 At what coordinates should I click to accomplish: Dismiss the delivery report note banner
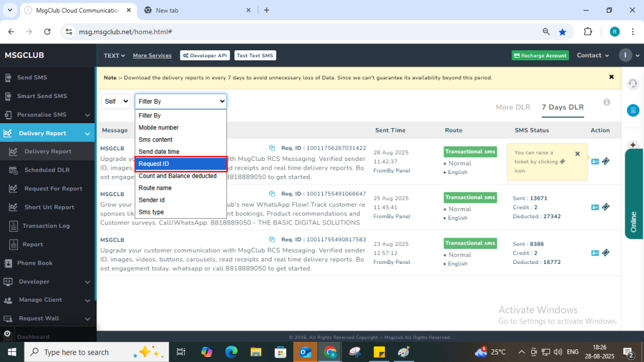[611, 77]
